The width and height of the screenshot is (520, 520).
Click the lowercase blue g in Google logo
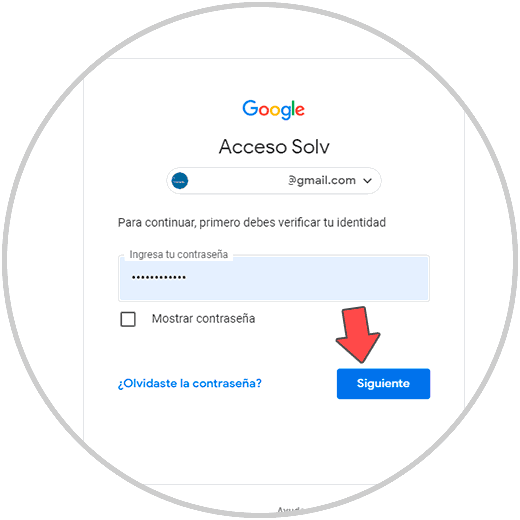pos(286,112)
